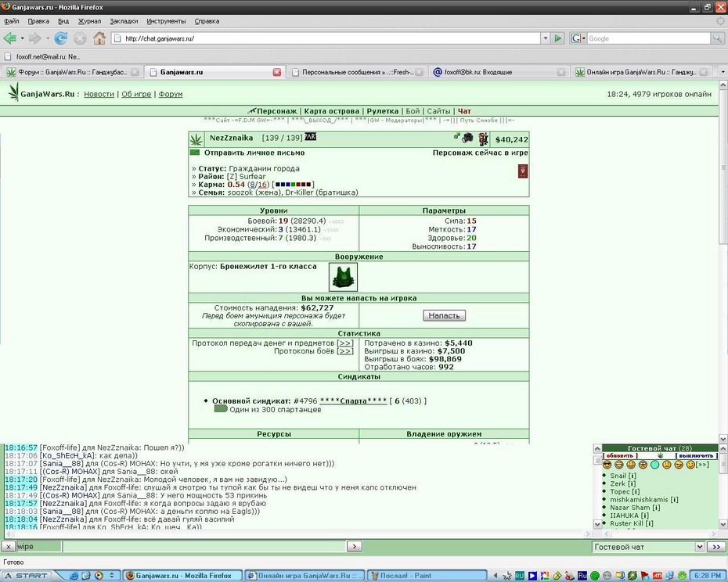Click the обновить link in guest chat

[x=620, y=456]
